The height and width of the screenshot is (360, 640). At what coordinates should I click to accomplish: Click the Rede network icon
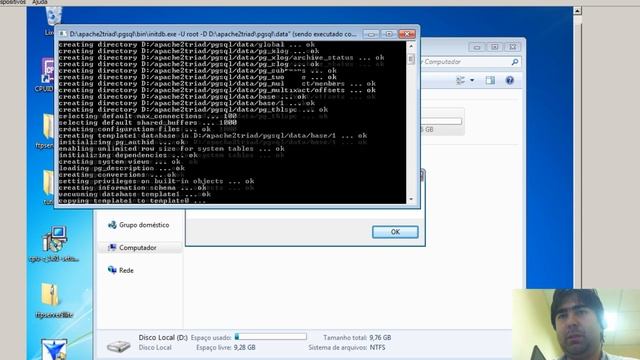coord(112,270)
